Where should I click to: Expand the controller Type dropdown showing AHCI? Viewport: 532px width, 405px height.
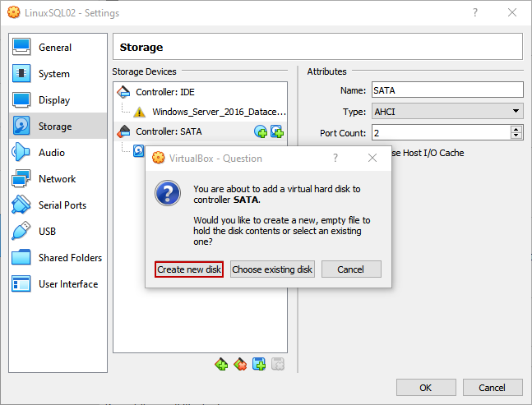click(x=446, y=112)
